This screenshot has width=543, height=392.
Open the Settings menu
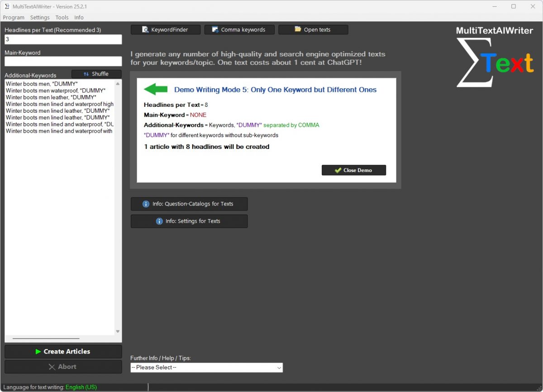click(40, 18)
